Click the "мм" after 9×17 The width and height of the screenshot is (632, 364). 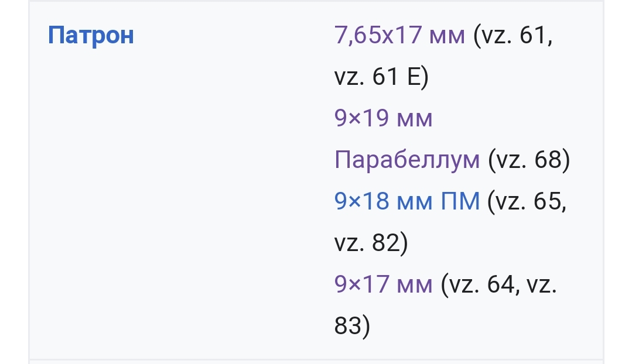tap(415, 285)
